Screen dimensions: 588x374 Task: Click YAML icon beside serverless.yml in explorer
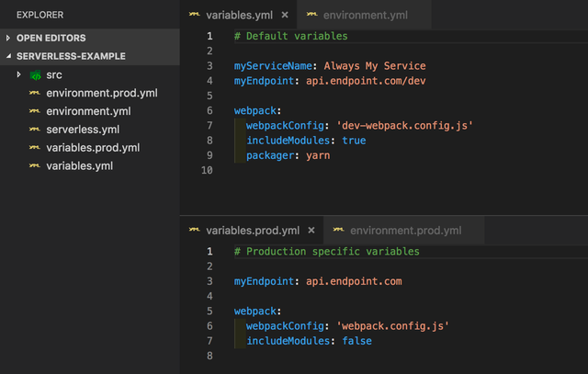pos(35,129)
